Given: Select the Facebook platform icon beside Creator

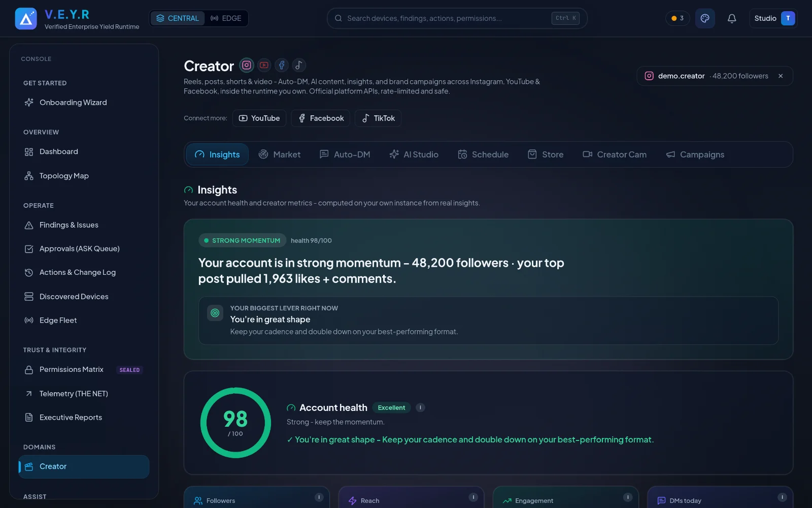Looking at the screenshot, I should click(282, 65).
